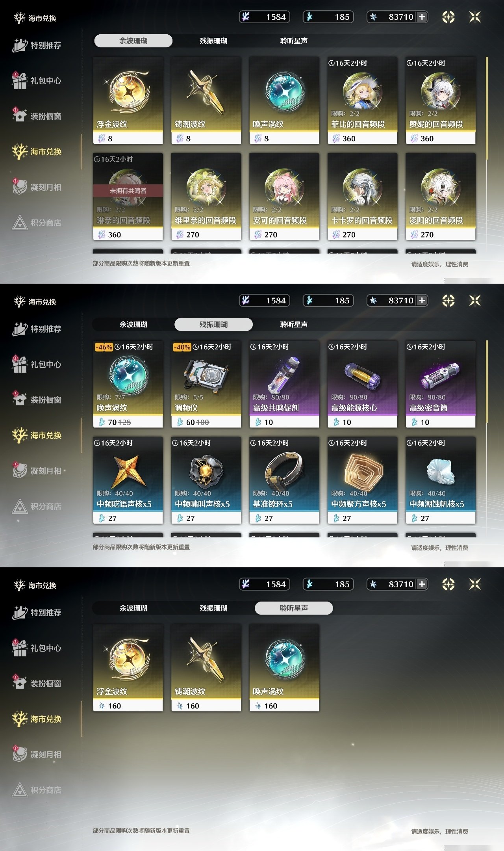The width and height of the screenshot is (504, 851).
Task: Open the 中频聚方声核x5 item
Action: (x=362, y=480)
